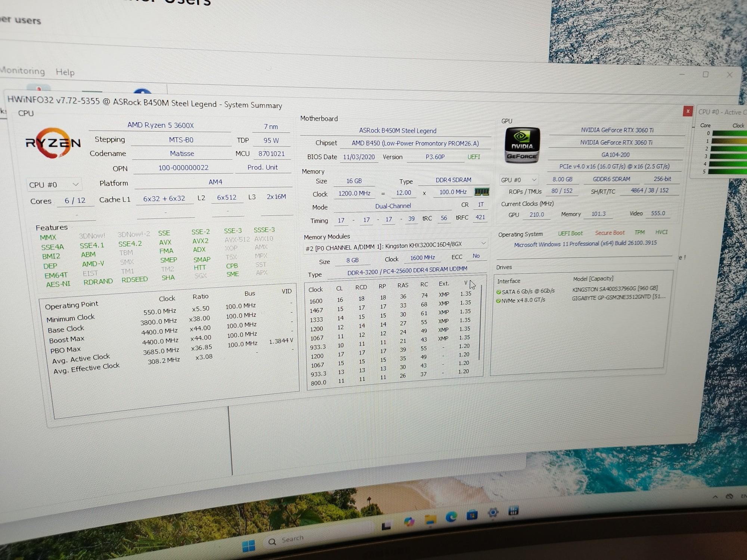This screenshot has height=560, width=747.
Task: Click the 'PBO Max' operating point row
Action: pos(172,345)
